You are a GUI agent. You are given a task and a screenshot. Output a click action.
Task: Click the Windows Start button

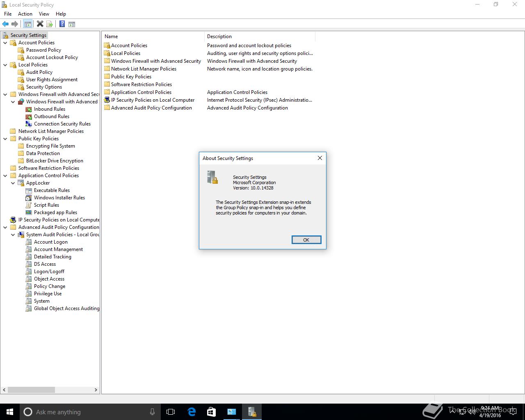[x=10, y=412]
